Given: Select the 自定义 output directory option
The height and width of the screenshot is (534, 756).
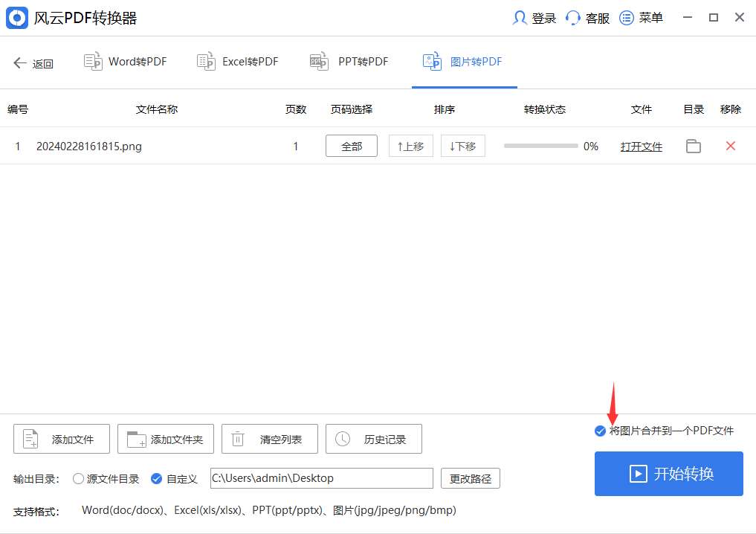Looking at the screenshot, I should 155,479.
